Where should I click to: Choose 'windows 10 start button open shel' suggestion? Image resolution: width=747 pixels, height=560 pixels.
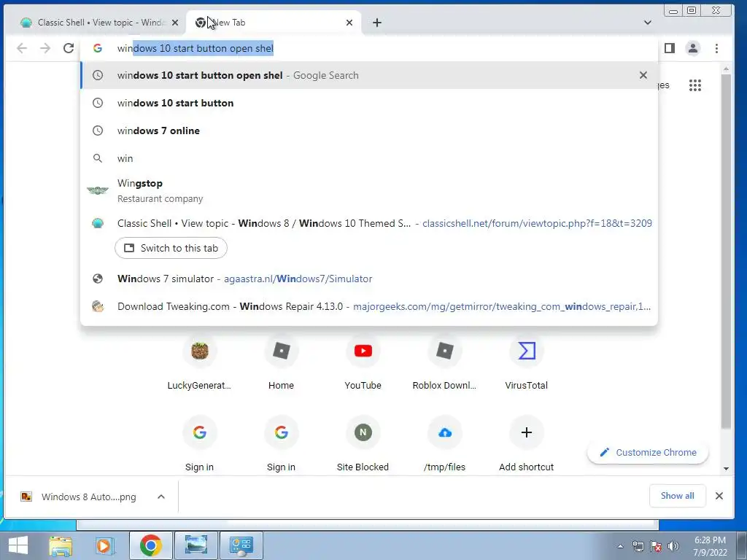tap(369, 75)
